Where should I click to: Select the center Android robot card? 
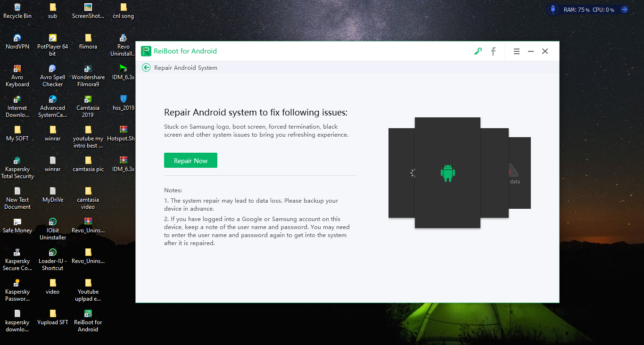coord(447,172)
